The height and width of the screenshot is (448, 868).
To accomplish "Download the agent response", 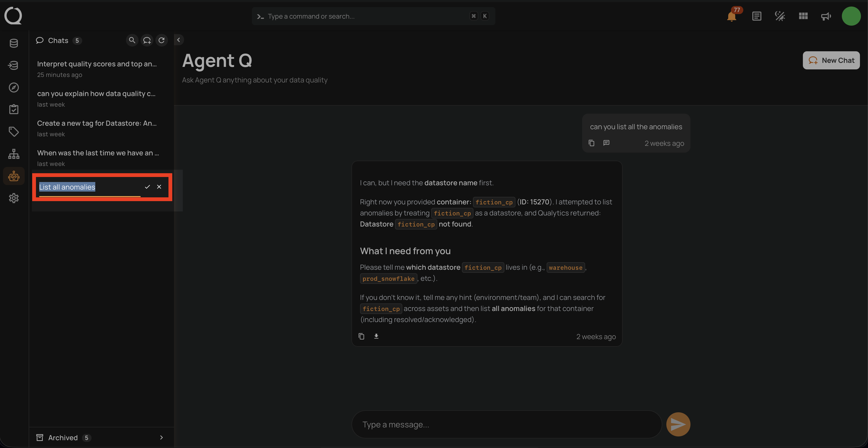I will tap(376, 336).
